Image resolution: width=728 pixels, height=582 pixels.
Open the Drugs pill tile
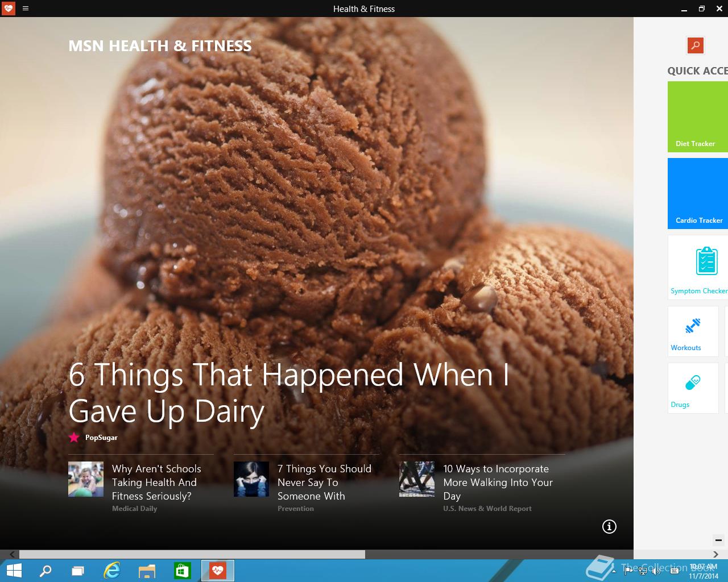coord(693,388)
